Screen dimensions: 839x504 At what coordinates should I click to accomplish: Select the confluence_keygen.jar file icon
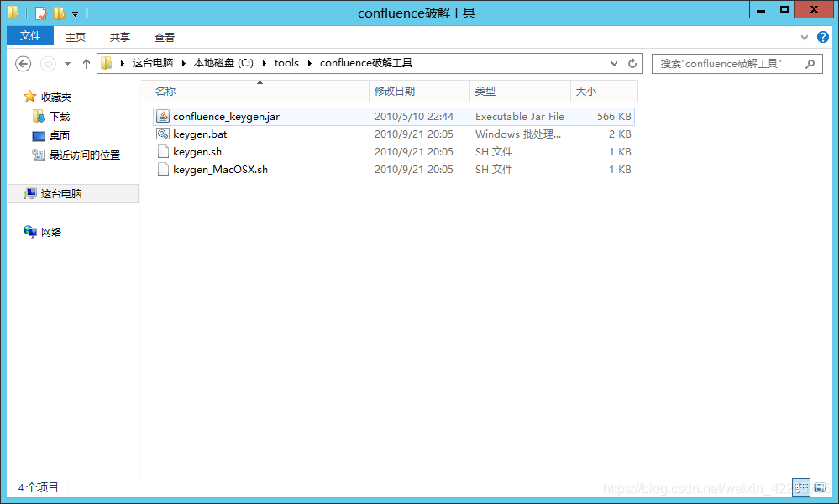[x=163, y=116]
